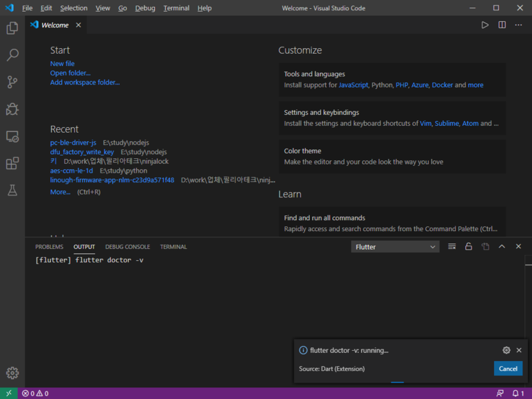The width and height of the screenshot is (532, 399).
Task: Clear the Output panel contents
Action: pos(451,247)
